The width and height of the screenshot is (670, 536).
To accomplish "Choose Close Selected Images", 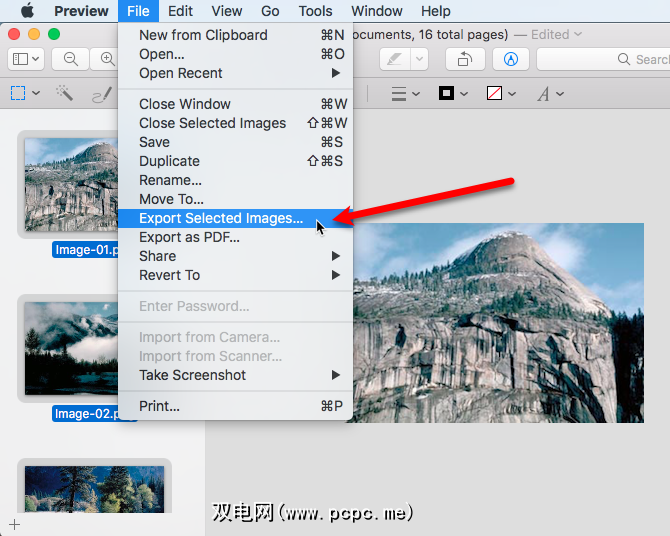I will [235, 123].
